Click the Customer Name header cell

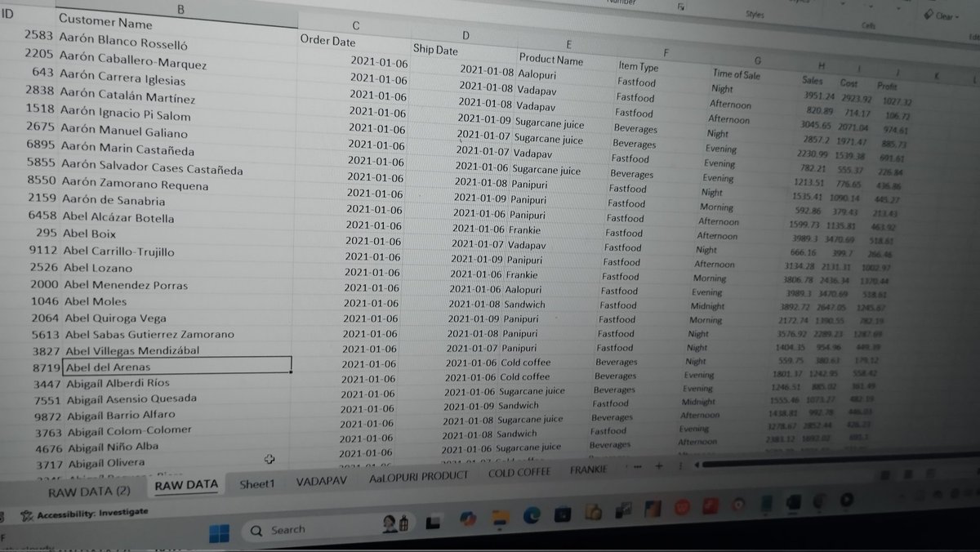[x=105, y=22]
